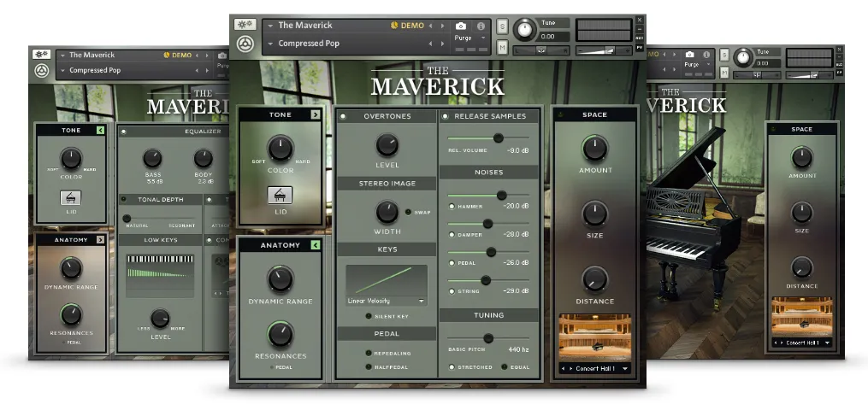Toggle the RELEASE SAMPLES power button
Viewport: 868px width, 404px height.
[x=445, y=116]
